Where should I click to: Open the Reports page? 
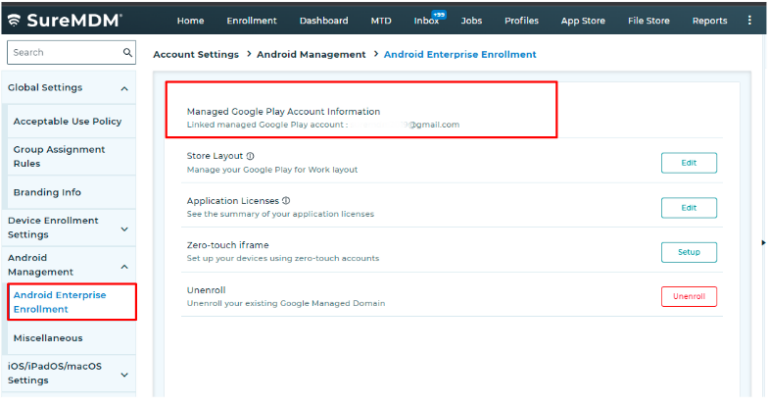coord(709,21)
